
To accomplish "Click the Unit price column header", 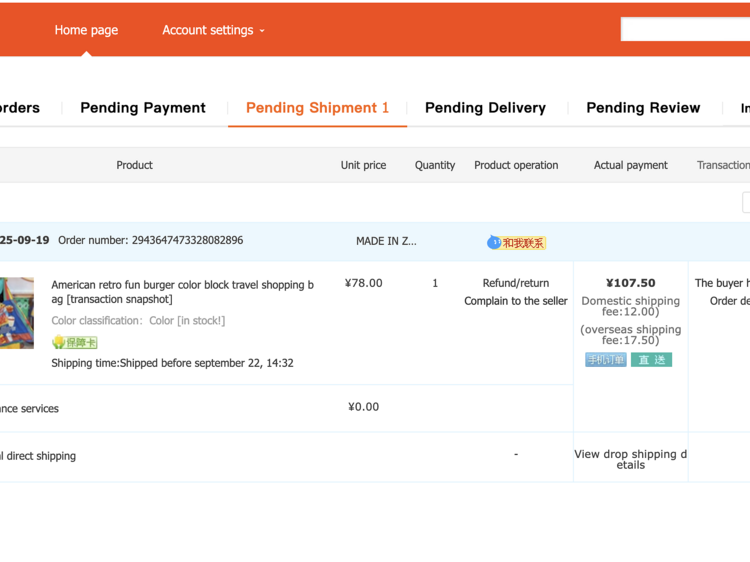I will pyautogui.click(x=364, y=165).
